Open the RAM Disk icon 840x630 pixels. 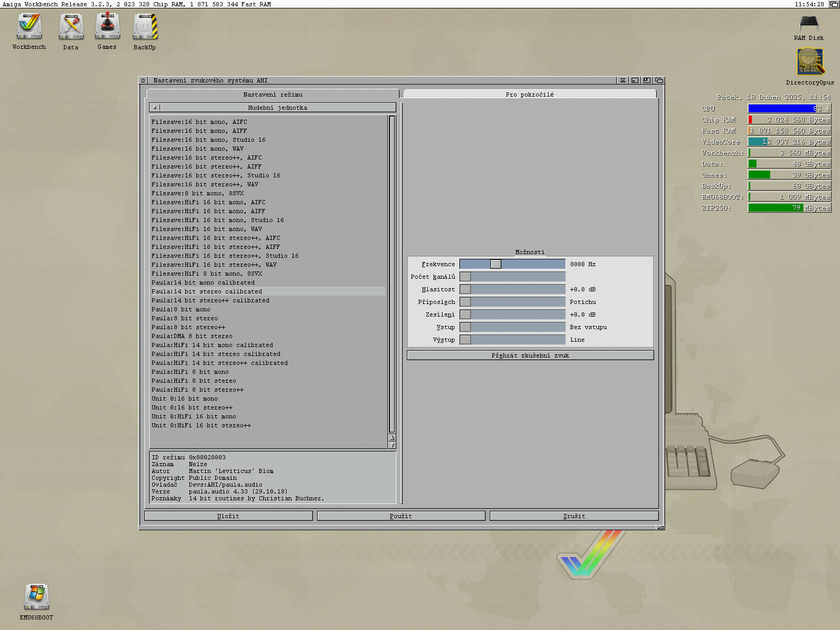[808, 24]
